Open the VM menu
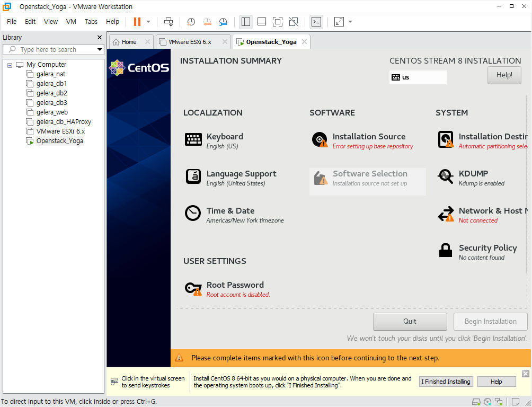The image size is (532, 407). click(71, 21)
